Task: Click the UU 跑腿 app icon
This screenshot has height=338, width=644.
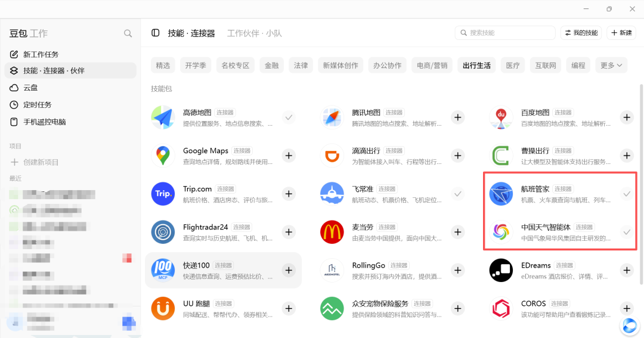Action: (x=163, y=308)
